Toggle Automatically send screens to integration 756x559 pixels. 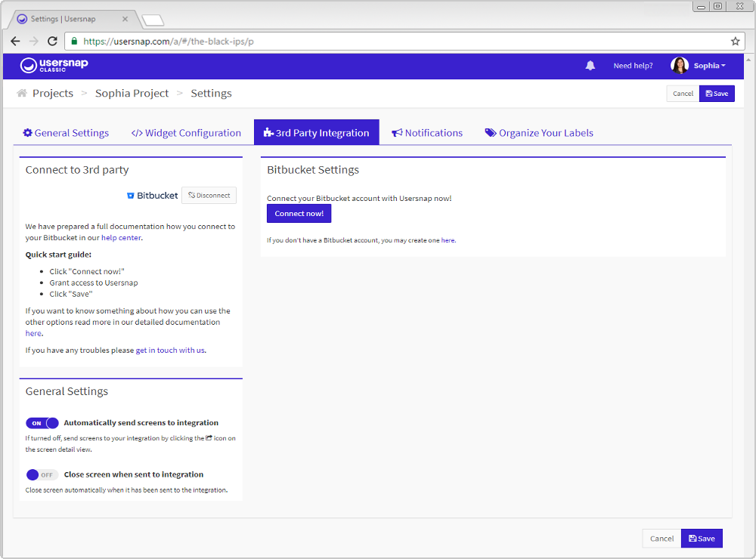(x=42, y=423)
